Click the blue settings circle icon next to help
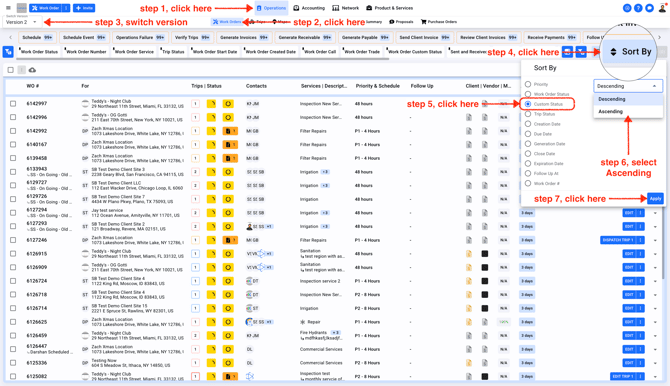This screenshot has height=386, width=670. point(627,8)
